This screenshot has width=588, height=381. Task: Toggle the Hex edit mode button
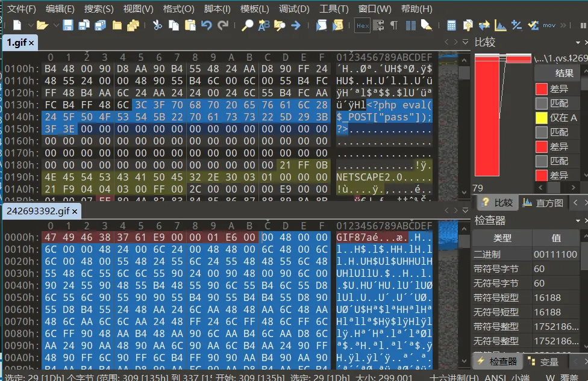point(362,25)
